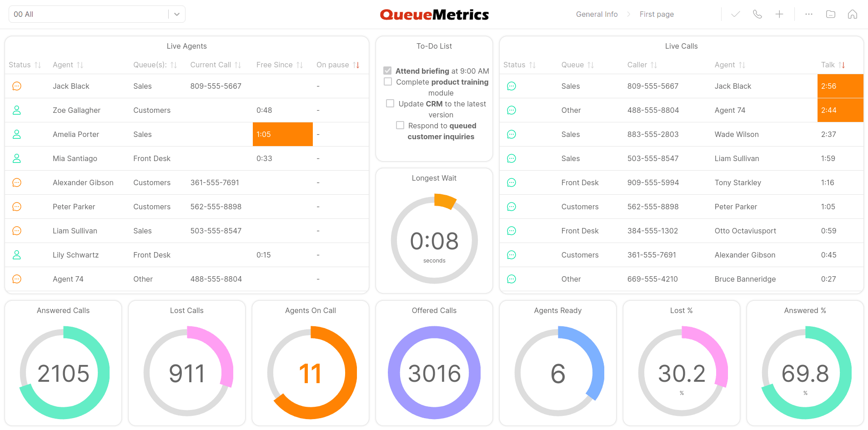
Task: Open the 00 All queue selector dropdown
Action: 176,14
